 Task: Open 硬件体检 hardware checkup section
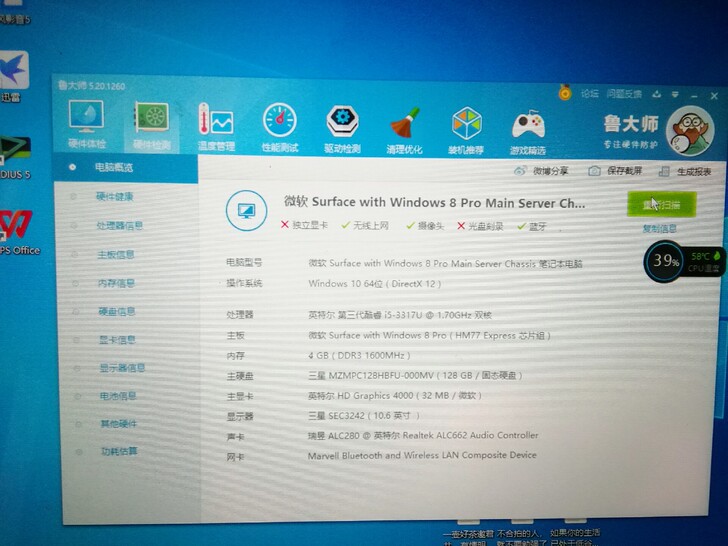tap(86, 124)
